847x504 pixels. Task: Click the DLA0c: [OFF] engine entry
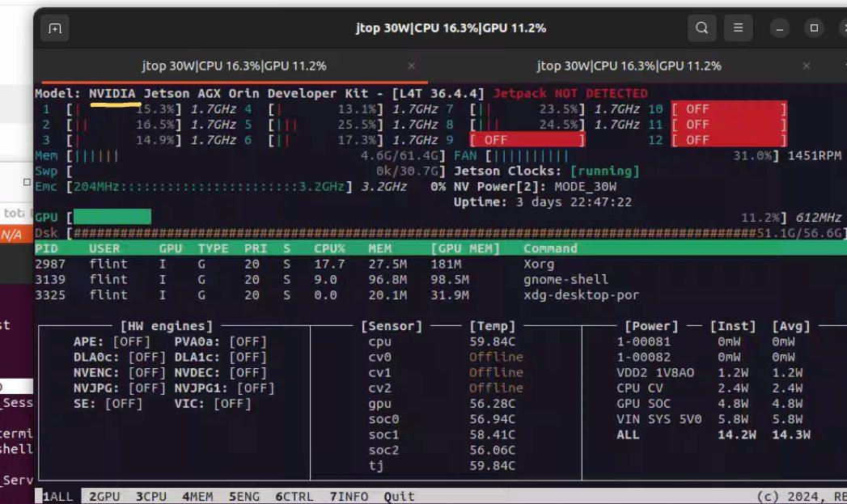coord(120,357)
